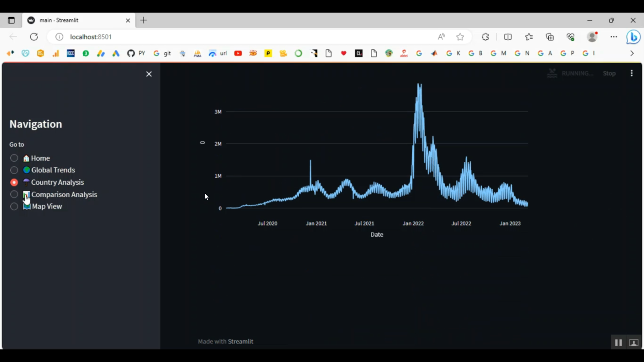
Task: Select the Global Trends radio option
Action: [x=14, y=170]
